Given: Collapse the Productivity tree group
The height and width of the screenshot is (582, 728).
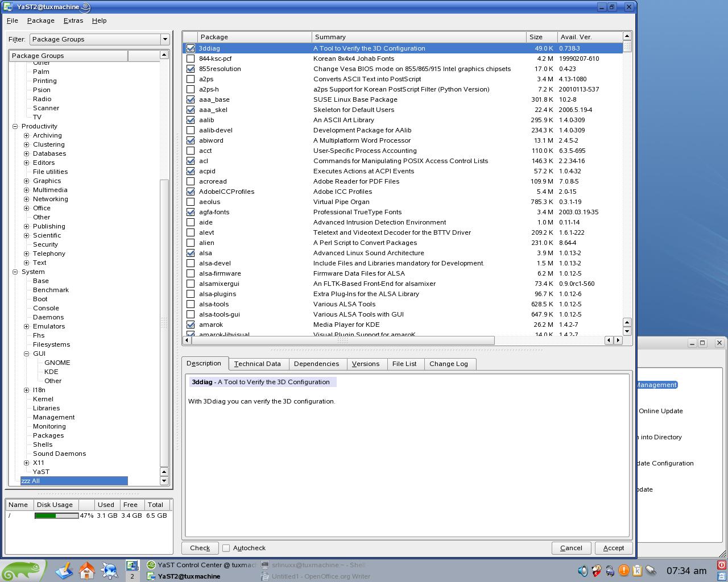Looking at the screenshot, I should click(15, 126).
